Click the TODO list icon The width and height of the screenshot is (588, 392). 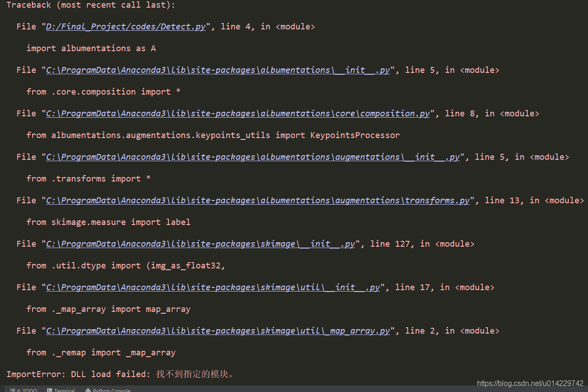click(13, 390)
